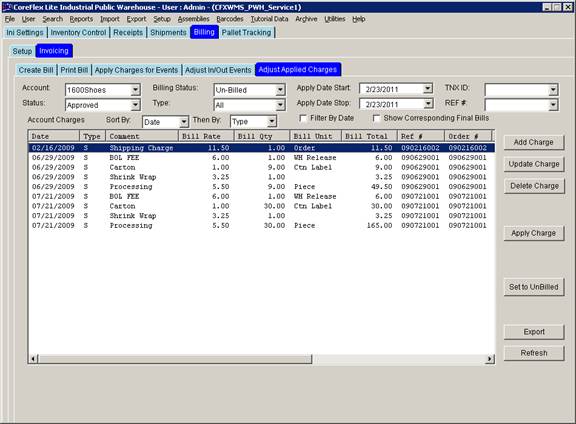Open the Assemblies menu
Screen dimensions: 576x424
pos(194,19)
